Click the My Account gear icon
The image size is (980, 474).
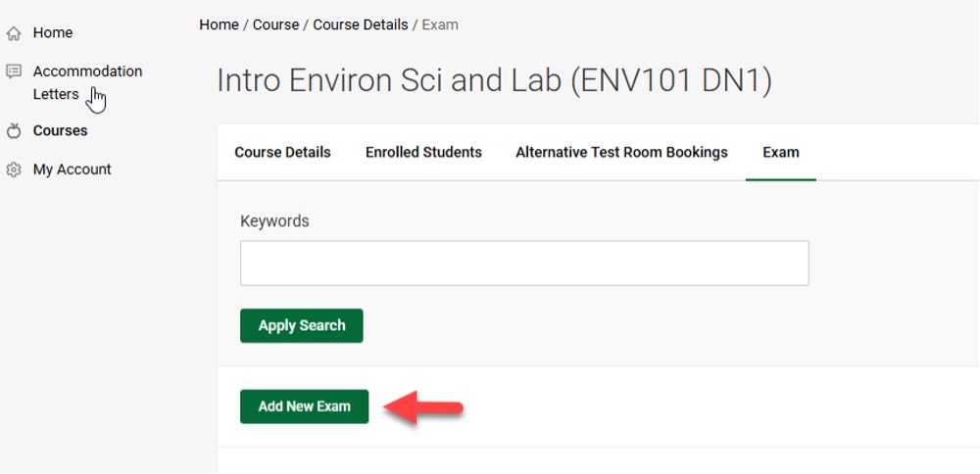[x=14, y=170]
